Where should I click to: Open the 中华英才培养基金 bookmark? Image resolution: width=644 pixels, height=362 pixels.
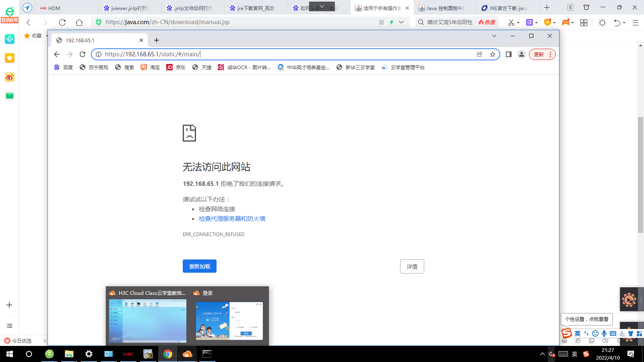coord(303,67)
